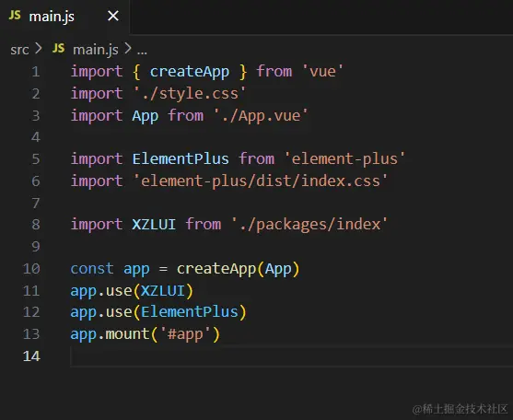Click the '#app' string on line 13
The width and height of the screenshot is (513, 420).
[185, 334]
